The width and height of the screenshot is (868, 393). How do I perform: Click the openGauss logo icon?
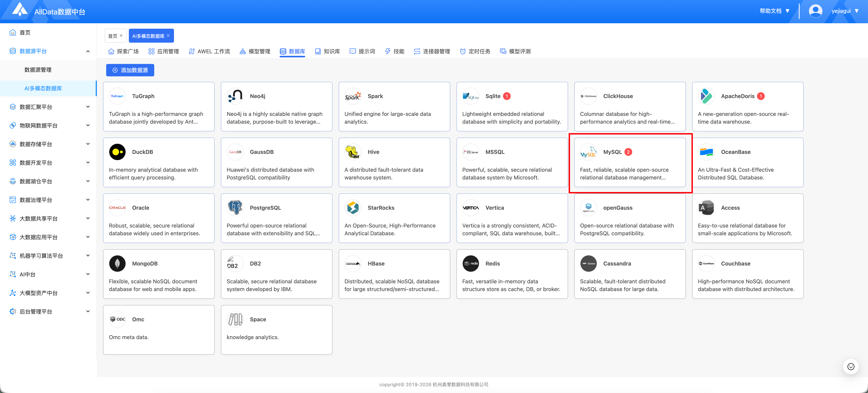tap(588, 208)
